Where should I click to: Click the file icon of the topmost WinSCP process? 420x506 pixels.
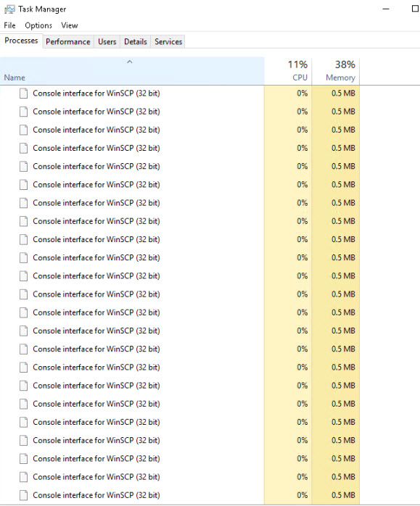click(23, 94)
